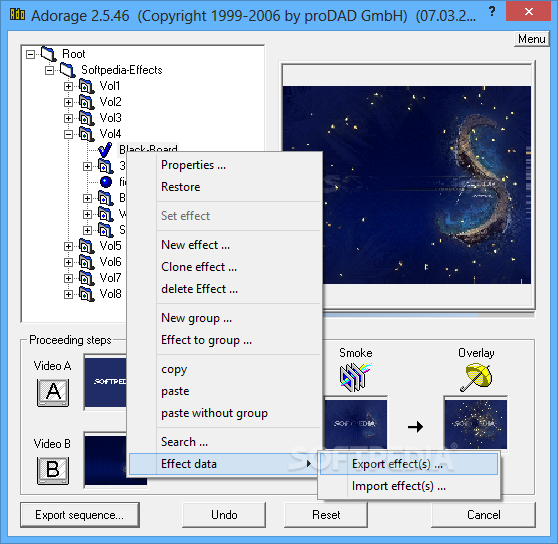The image size is (558, 544).
Task: Click the Undo button
Action: pyautogui.click(x=224, y=515)
